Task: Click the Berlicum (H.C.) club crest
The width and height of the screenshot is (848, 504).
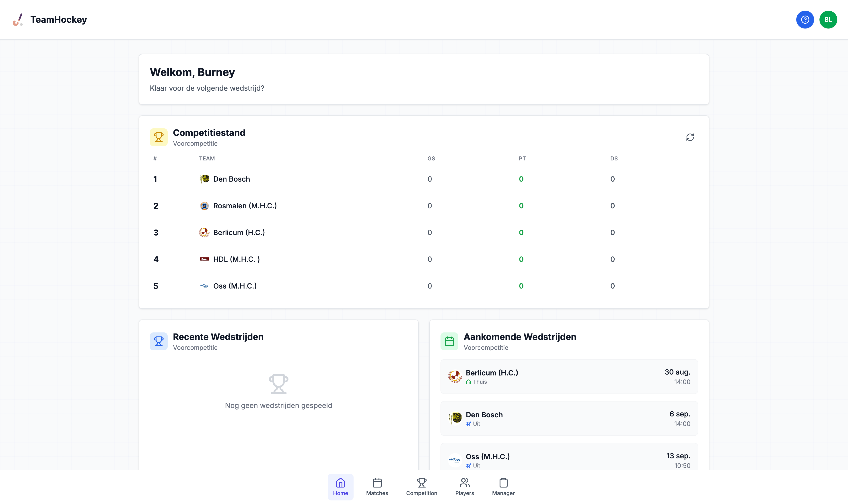Action: tap(204, 232)
